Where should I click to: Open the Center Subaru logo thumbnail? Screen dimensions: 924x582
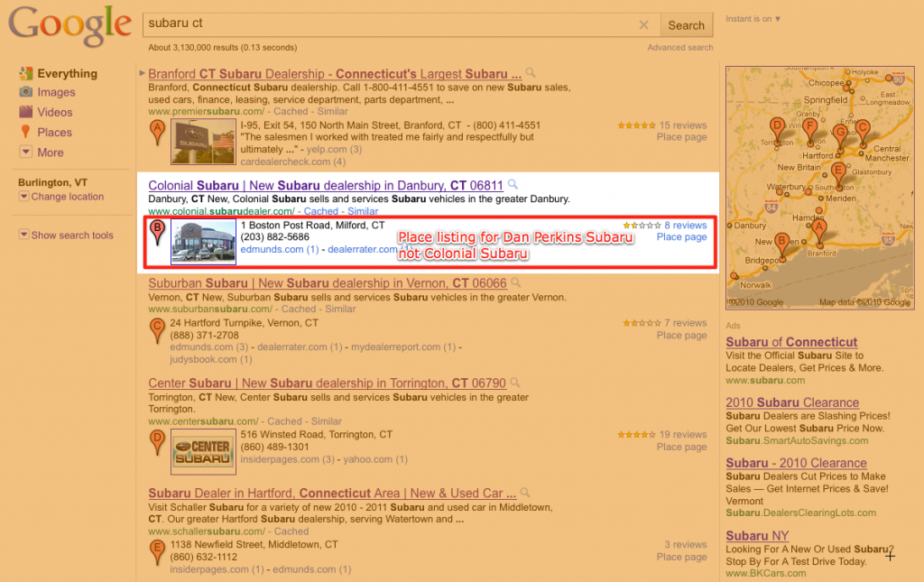coord(203,452)
